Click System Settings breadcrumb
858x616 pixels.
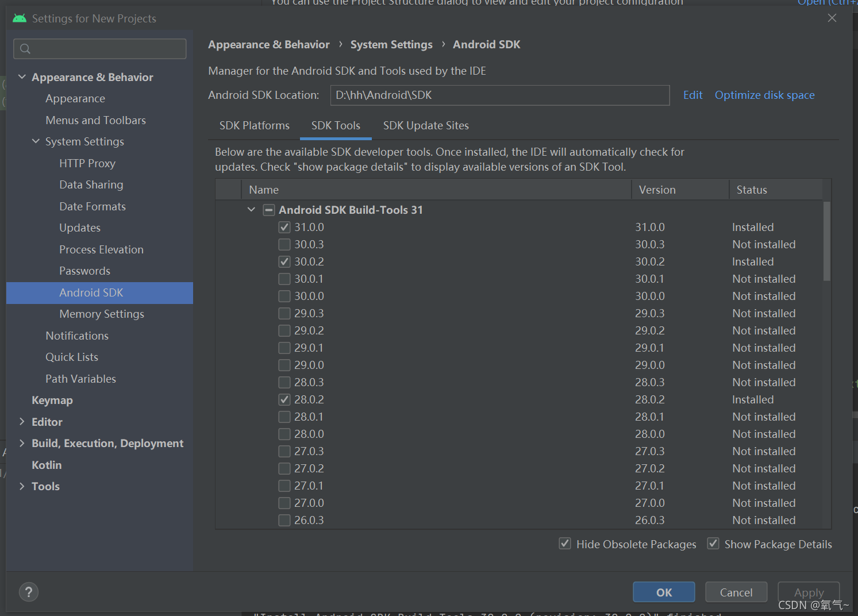pyautogui.click(x=391, y=45)
